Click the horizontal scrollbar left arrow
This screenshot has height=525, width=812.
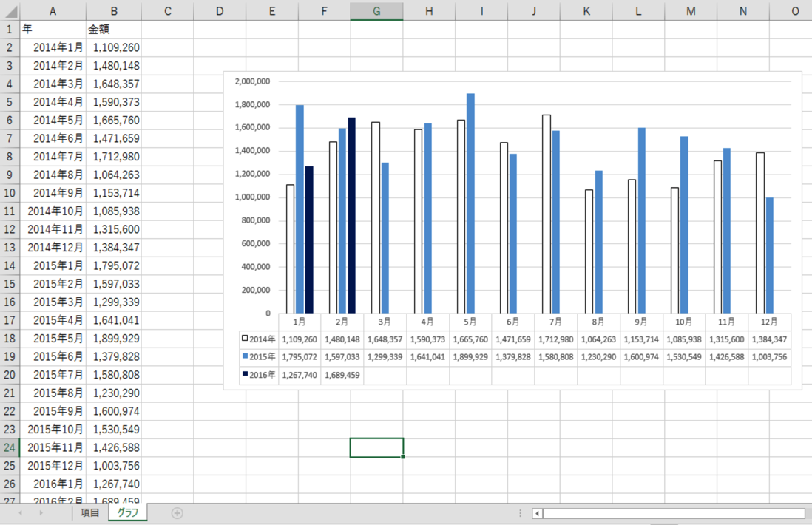point(537,514)
